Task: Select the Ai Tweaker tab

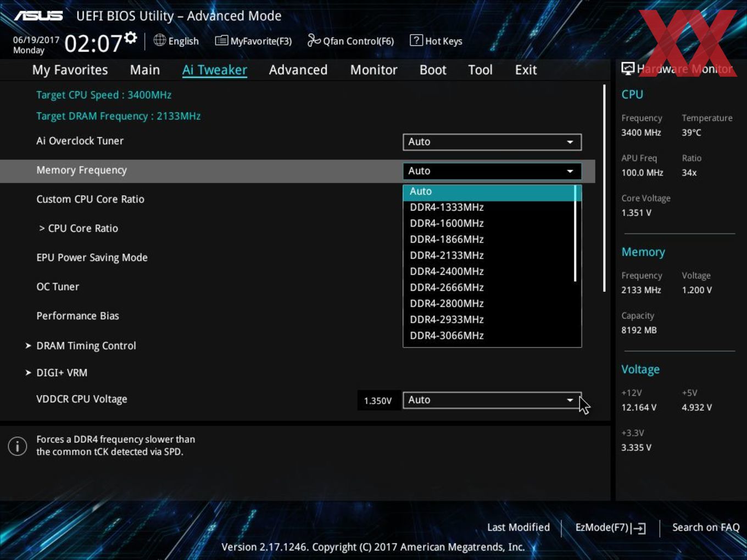Action: coord(215,70)
